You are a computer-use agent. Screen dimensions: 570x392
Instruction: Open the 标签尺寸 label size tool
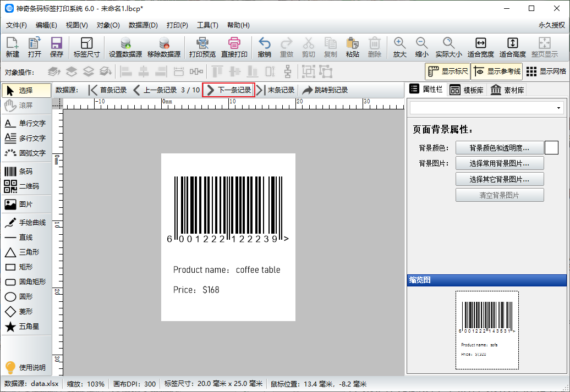(x=86, y=47)
